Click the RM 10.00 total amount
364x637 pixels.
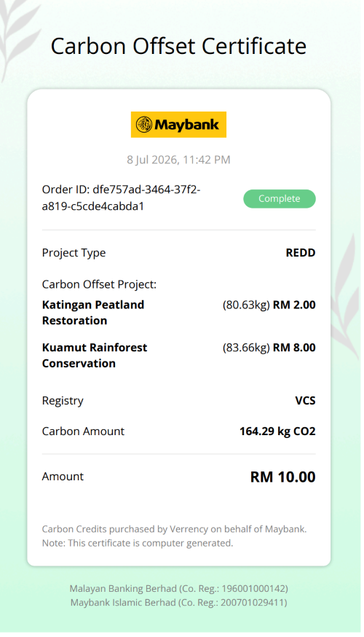pos(283,477)
